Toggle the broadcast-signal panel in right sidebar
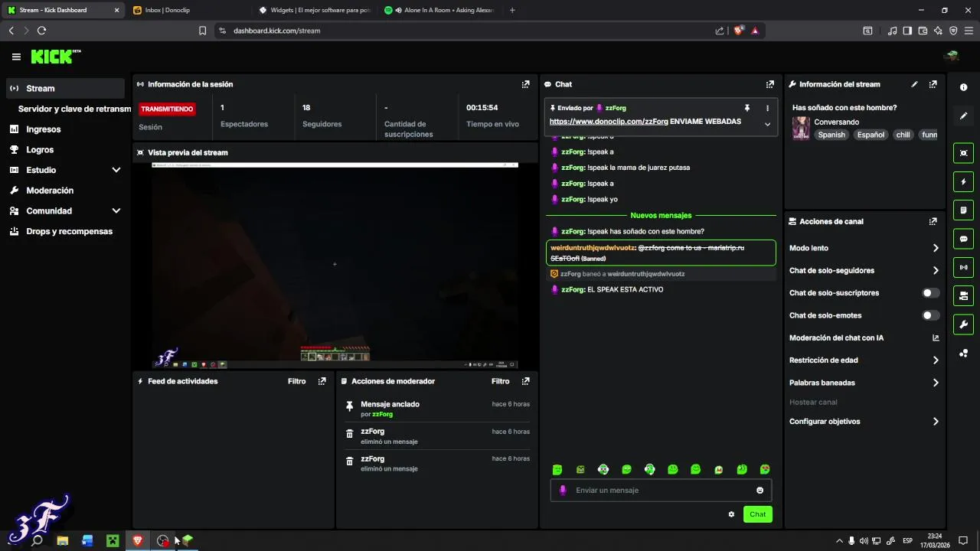 point(963,267)
